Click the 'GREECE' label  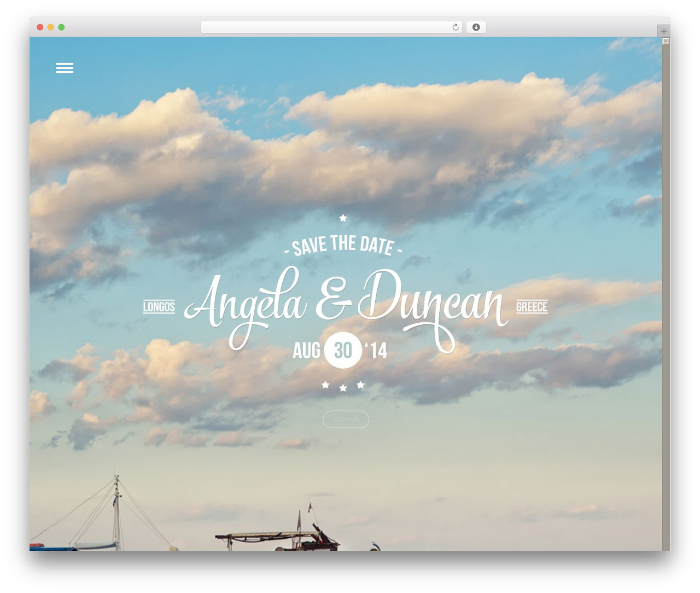[532, 307]
